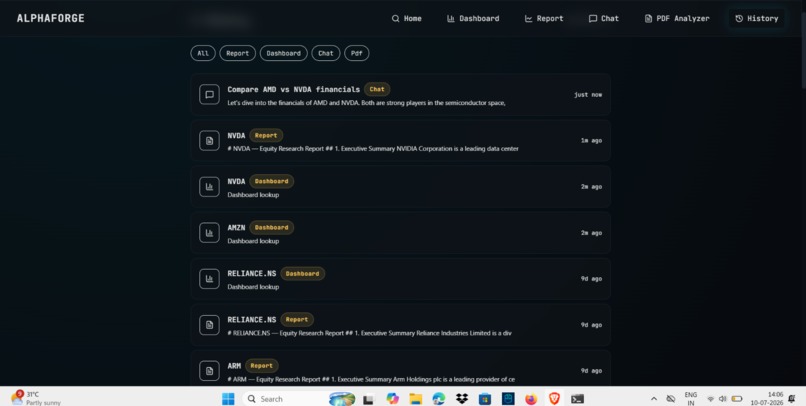Click PDF Analyzer file icon in navbar
This screenshot has height=406, width=806.
(x=648, y=19)
